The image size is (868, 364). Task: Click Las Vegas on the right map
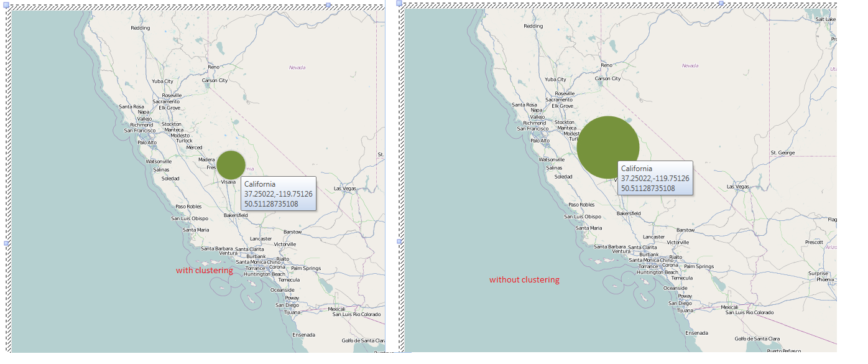coord(738,187)
